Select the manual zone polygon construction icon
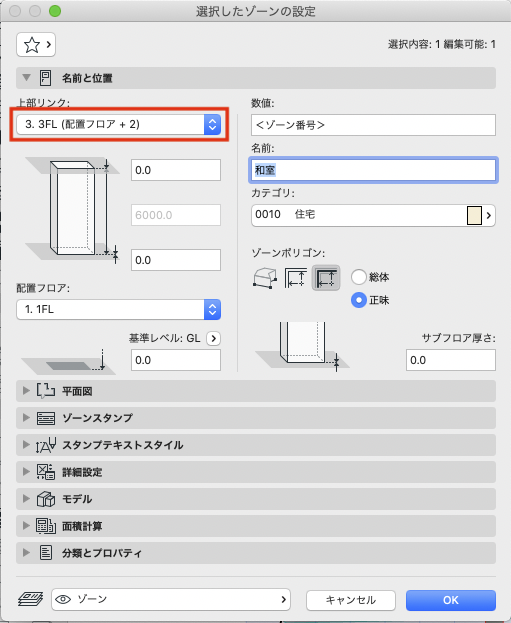511x623 pixels. coord(265,277)
